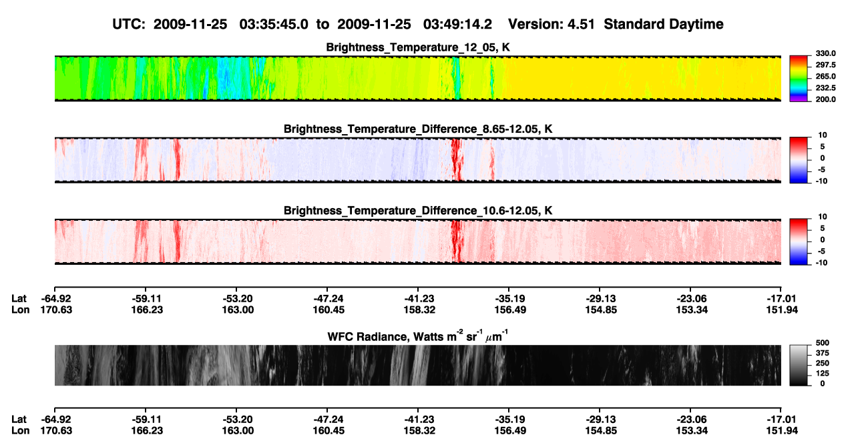Click the WFC Radiance grayscale image strip
The width and height of the screenshot is (868, 445).
417,365
